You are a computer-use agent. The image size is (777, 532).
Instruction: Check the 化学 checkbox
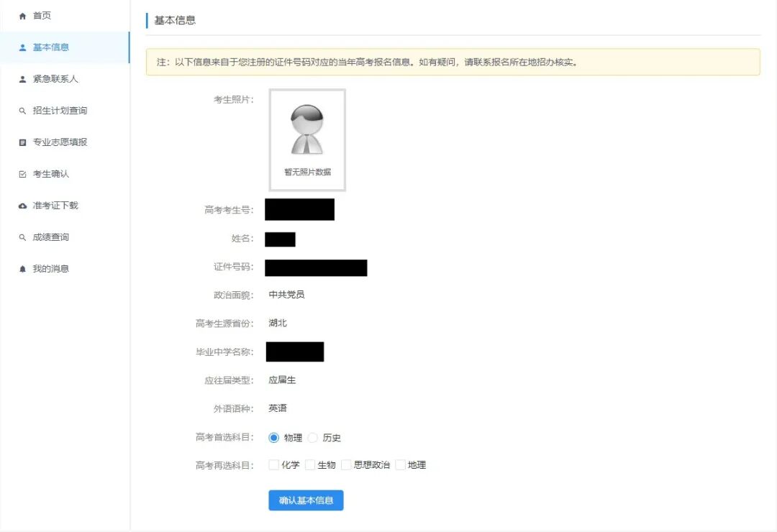[273, 465]
